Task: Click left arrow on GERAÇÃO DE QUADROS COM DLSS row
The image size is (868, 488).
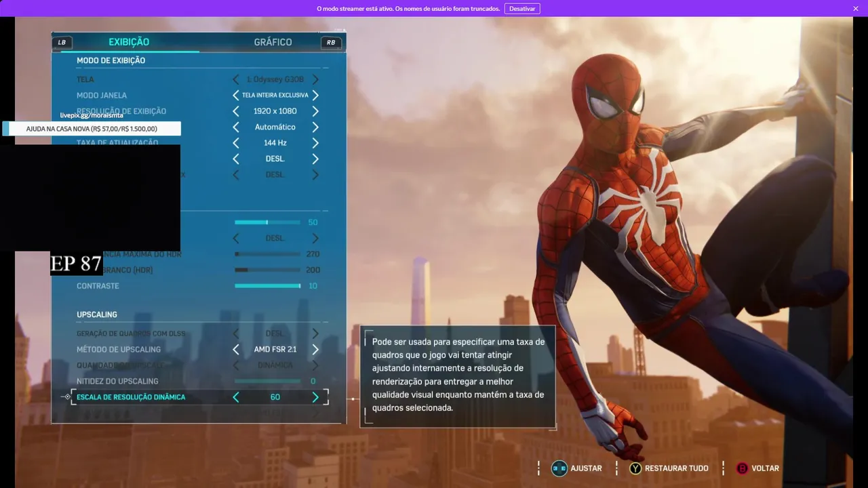Action: pyautogui.click(x=236, y=333)
